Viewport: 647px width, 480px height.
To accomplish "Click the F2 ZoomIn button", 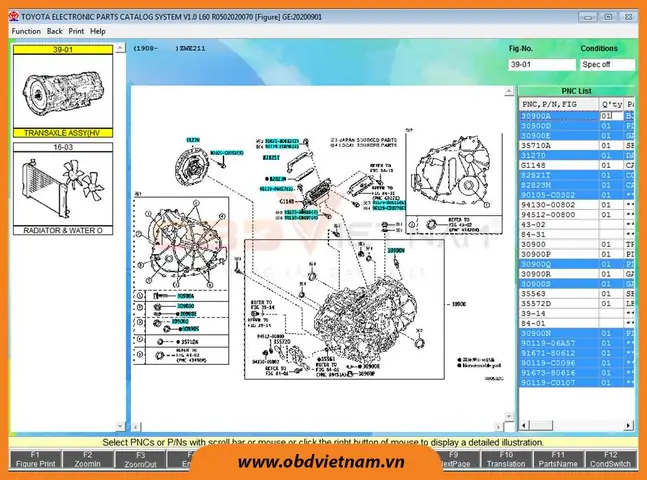I will [x=87, y=459].
